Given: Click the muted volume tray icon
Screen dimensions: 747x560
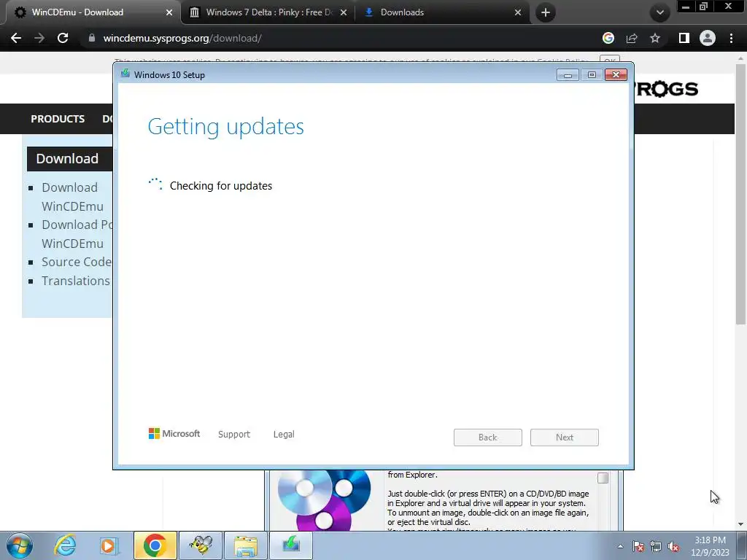Looking at the screenshot, I should (673, 546).
